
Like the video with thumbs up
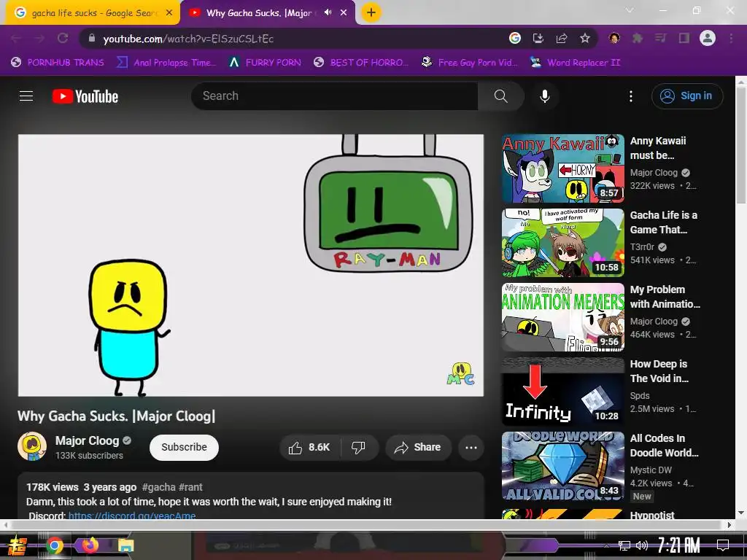309,448
